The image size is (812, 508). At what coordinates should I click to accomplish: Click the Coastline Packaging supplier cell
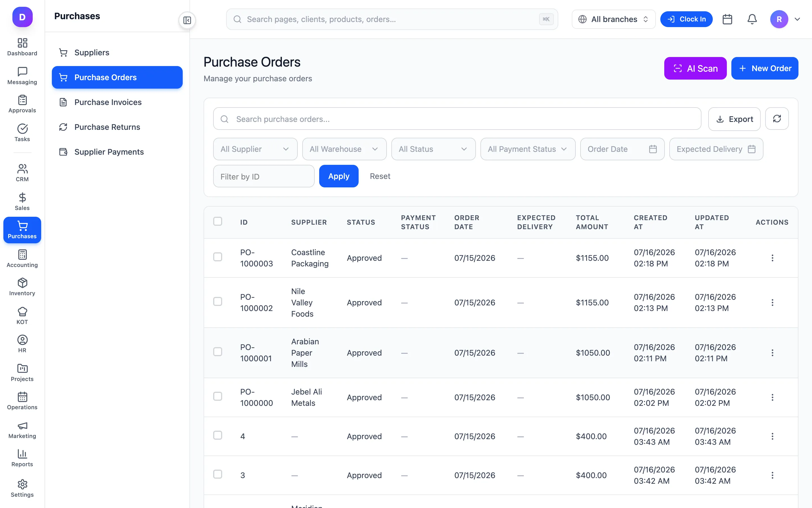[310, 258]
